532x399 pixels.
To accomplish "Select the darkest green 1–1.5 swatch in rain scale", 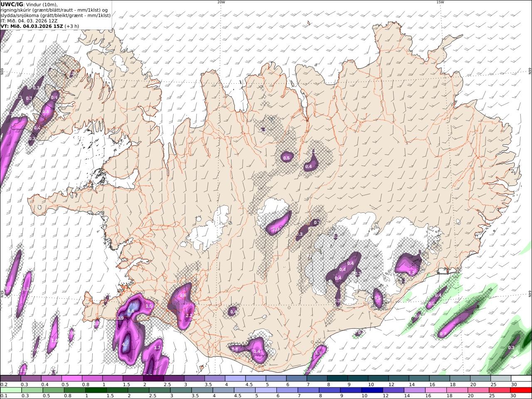I will [x=96, y=390].
